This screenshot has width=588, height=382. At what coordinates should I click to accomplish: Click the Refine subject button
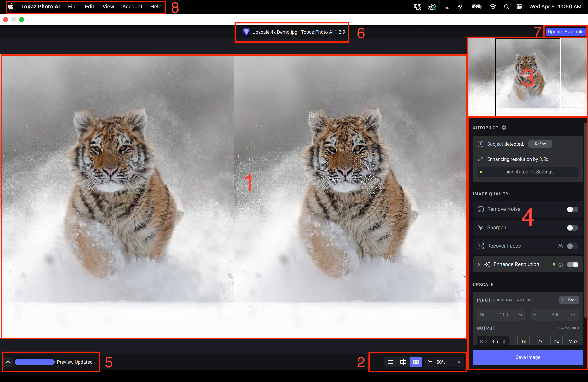(x=540, y=144)
